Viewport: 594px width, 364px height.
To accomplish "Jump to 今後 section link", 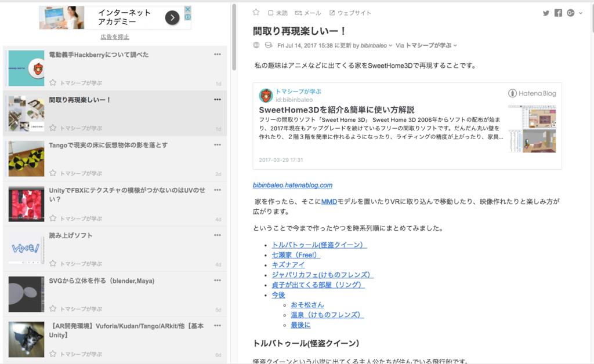I will (x=278, y=295).
